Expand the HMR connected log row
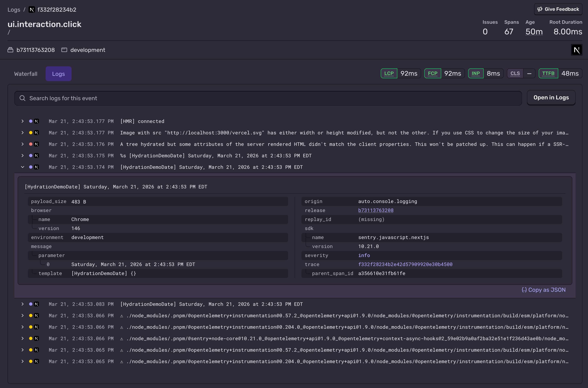Screen dimensions: 588x388 coord(23,121)
